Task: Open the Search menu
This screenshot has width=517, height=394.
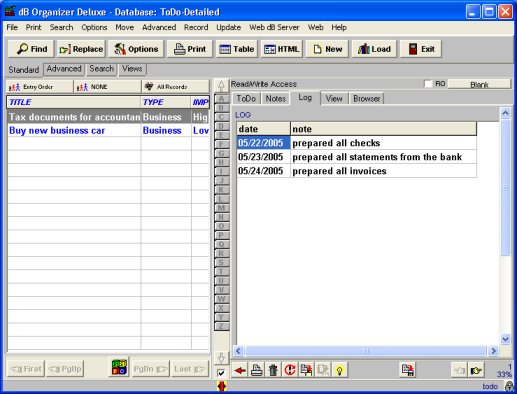Action: click(61, 27)
